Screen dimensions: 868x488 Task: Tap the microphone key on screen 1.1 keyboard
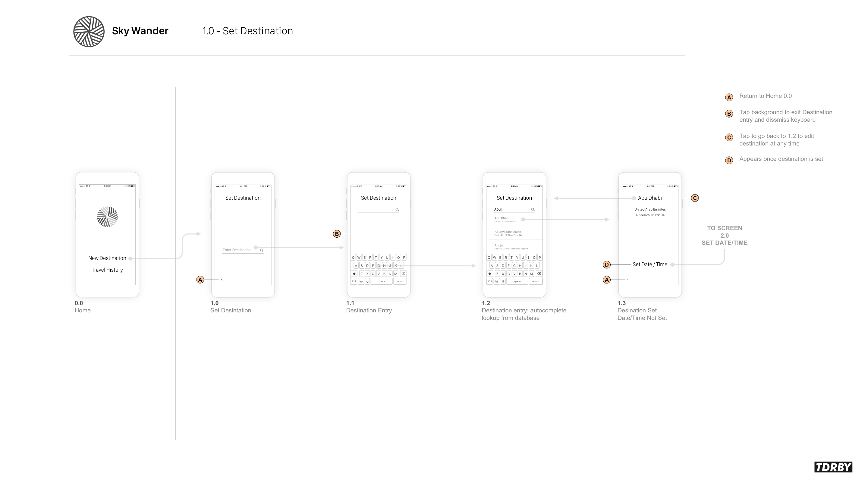tap(367, 281)
